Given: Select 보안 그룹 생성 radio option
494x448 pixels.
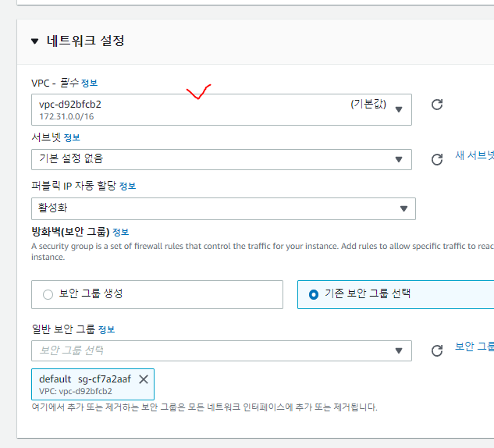Looking at the screenshot, I should 48,294.
